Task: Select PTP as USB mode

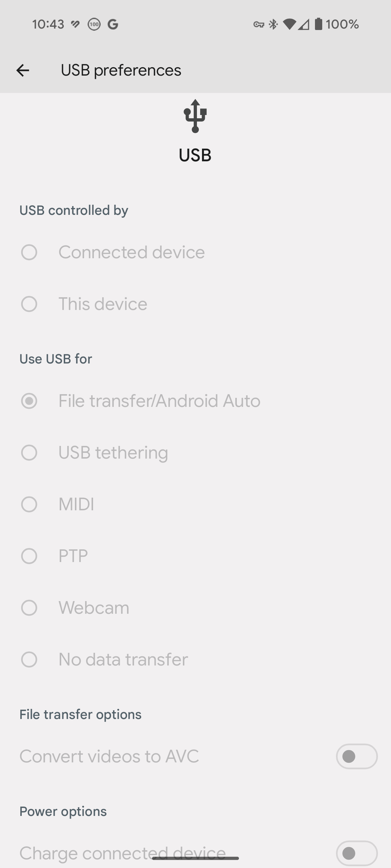Action: (x=29, y=556)
